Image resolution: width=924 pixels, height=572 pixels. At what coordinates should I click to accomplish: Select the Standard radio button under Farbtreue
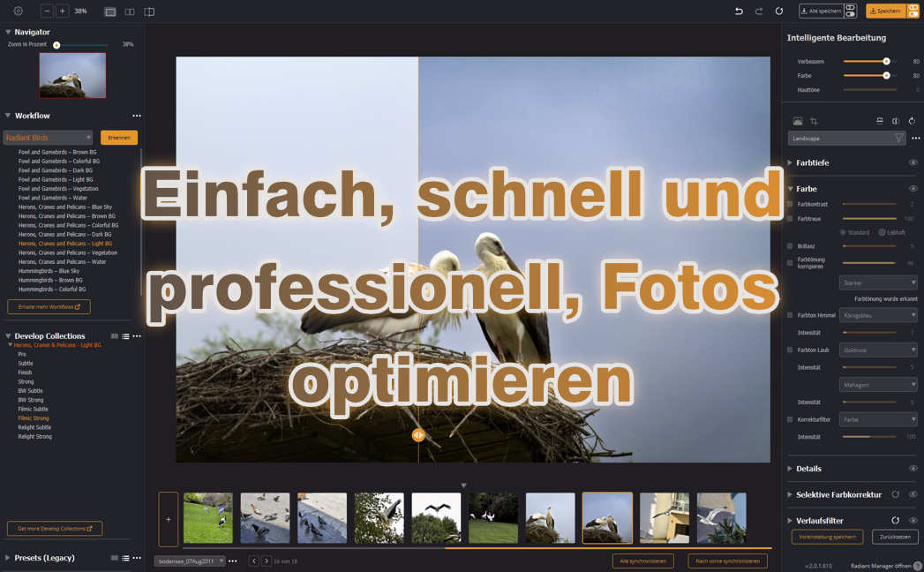pyautogui.click(x=844, y=232)
